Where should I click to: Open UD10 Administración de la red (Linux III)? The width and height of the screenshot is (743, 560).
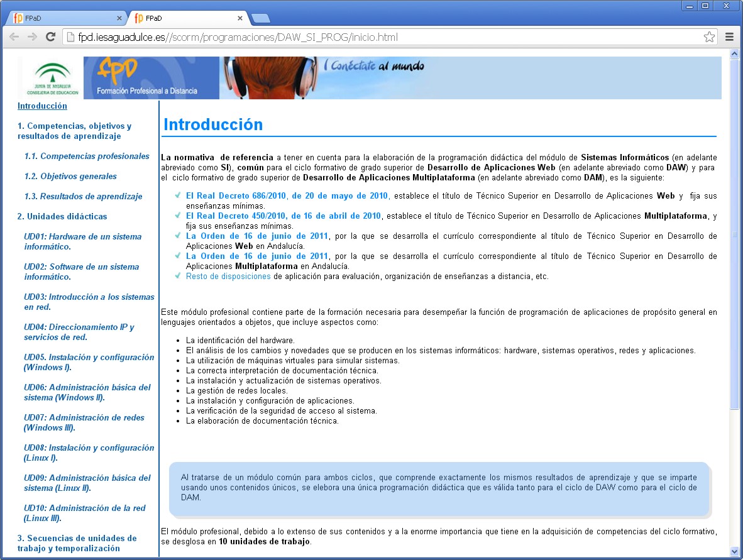coord(85,513)
